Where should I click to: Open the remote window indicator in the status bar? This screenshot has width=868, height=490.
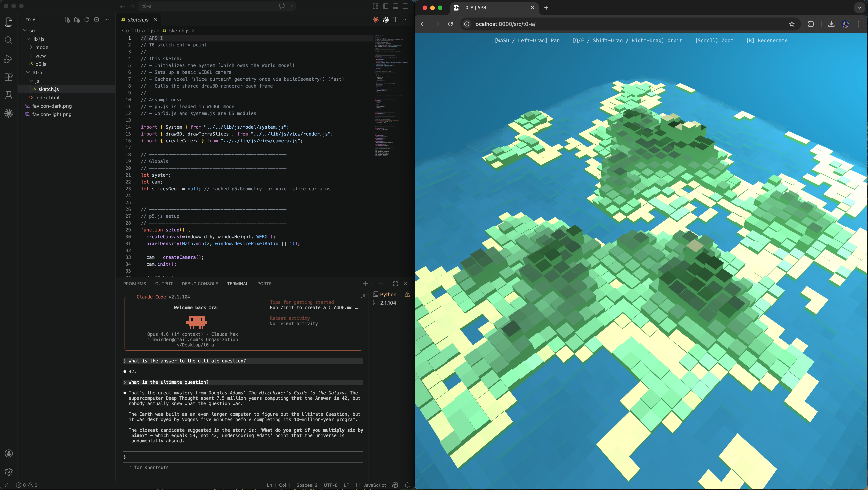pos(6,485)
